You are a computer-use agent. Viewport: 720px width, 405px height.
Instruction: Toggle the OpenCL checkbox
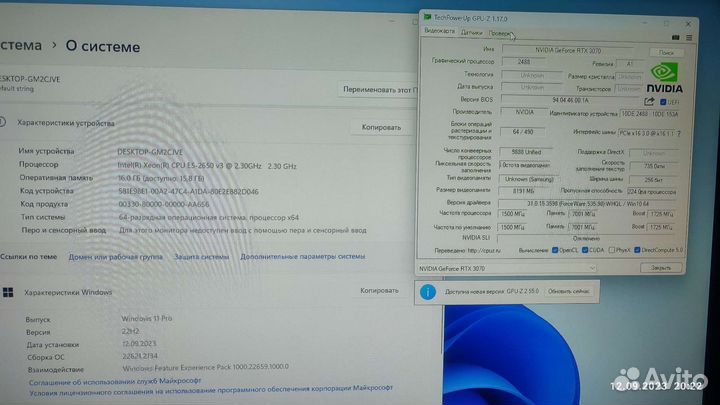[555, 250]
